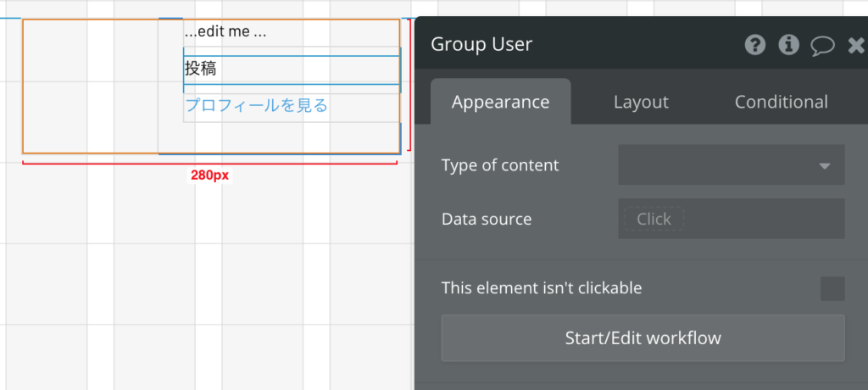The image size is (868, 390).
Task: Select the ...edit me ... text element
Action: click(x=225, y=32)
